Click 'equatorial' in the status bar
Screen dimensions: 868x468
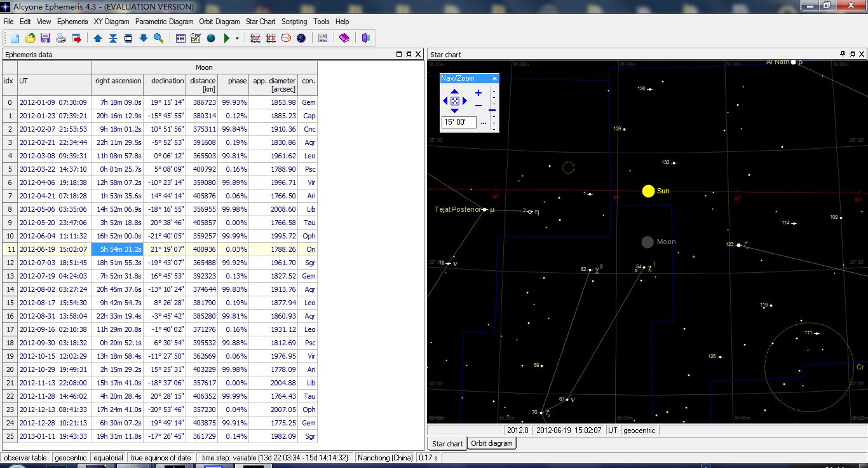click(x=108, y=458)
